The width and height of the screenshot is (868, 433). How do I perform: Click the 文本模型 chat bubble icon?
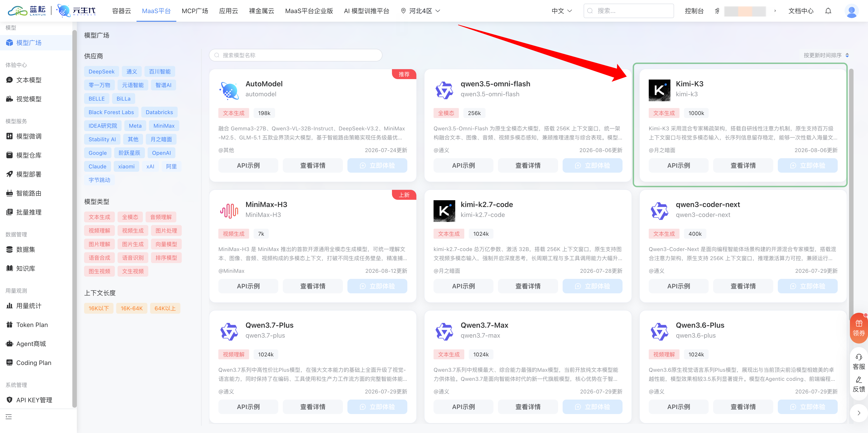click(x=9, y=80)
